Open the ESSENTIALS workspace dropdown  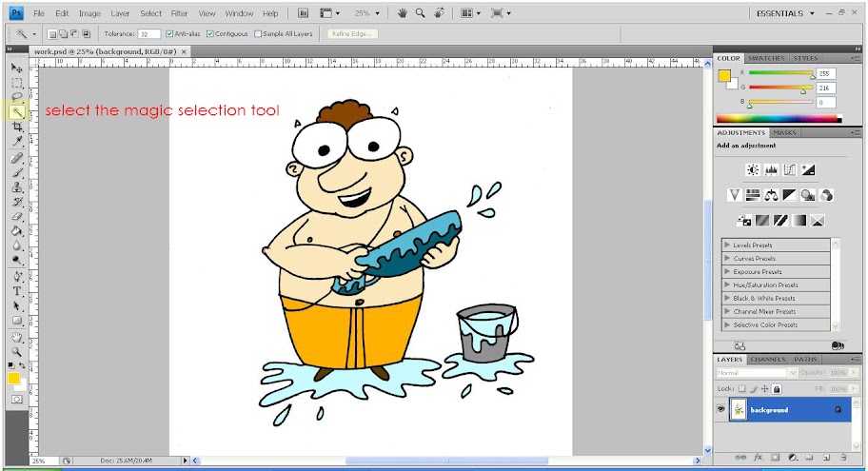point(785,13)
